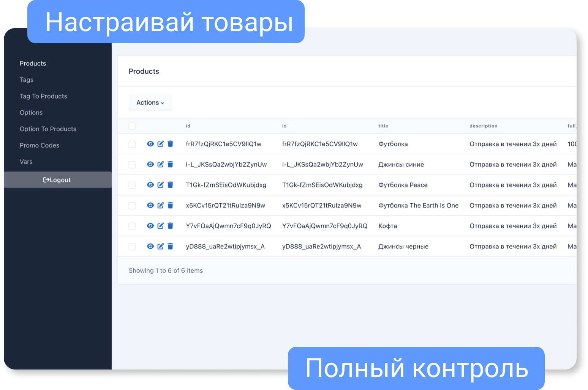Open Option To Products page

(48, 129)
